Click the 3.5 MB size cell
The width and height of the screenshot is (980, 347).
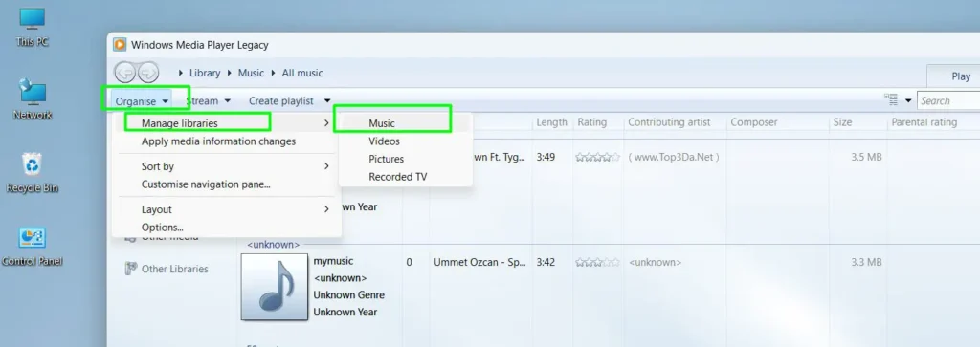866,158
